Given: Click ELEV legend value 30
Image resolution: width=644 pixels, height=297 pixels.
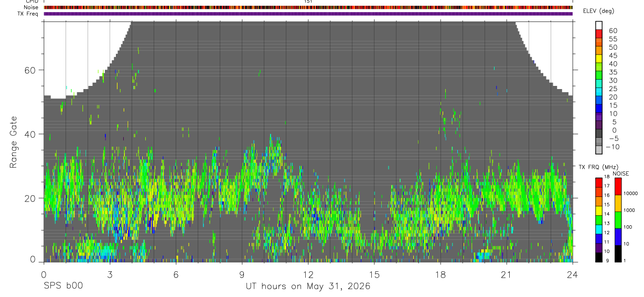Looking at the screenshot, I should coord(613,81).
